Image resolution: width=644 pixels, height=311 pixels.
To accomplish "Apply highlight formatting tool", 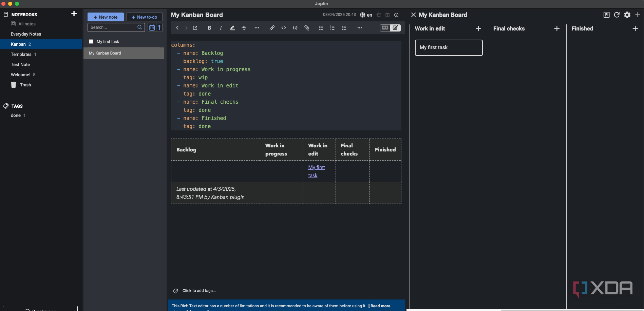I will click(232, 28).
